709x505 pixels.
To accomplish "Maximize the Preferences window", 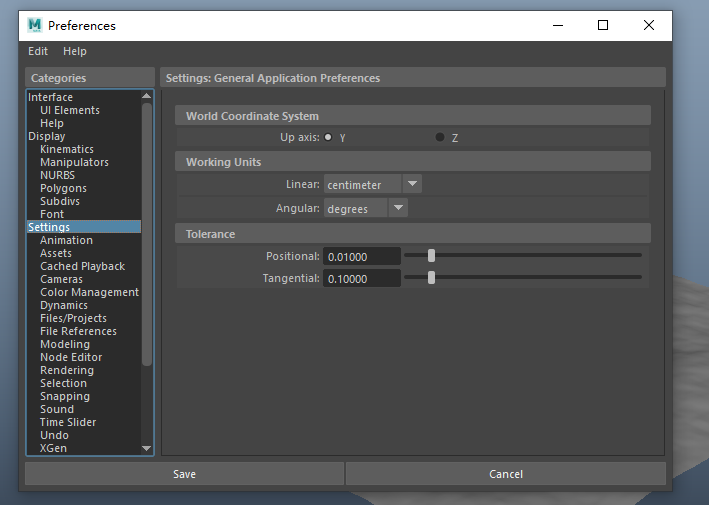I will [x=603, y=25].
